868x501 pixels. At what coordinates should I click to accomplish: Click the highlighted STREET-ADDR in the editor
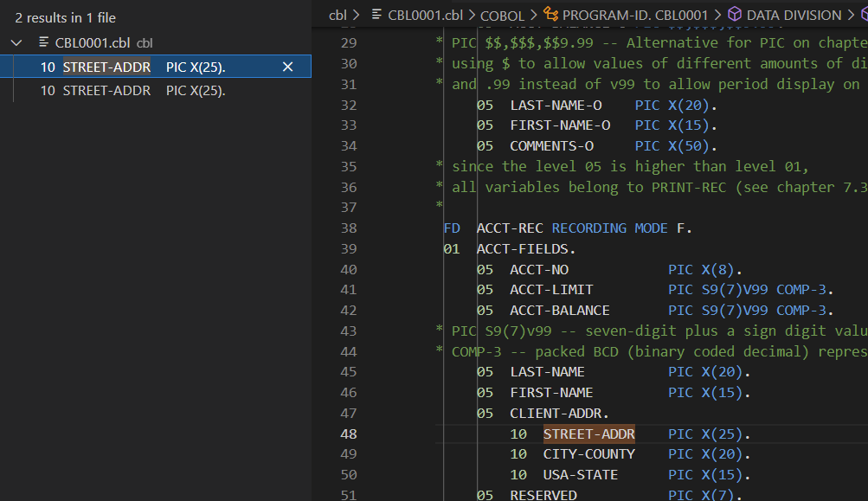click(588, 434)
